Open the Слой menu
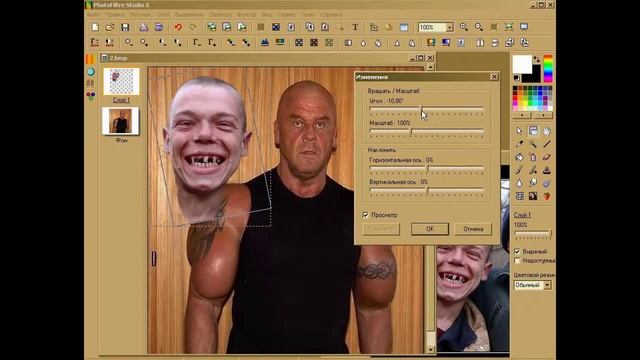This screenshot has width=640, height=360. (x=163, y=14)
